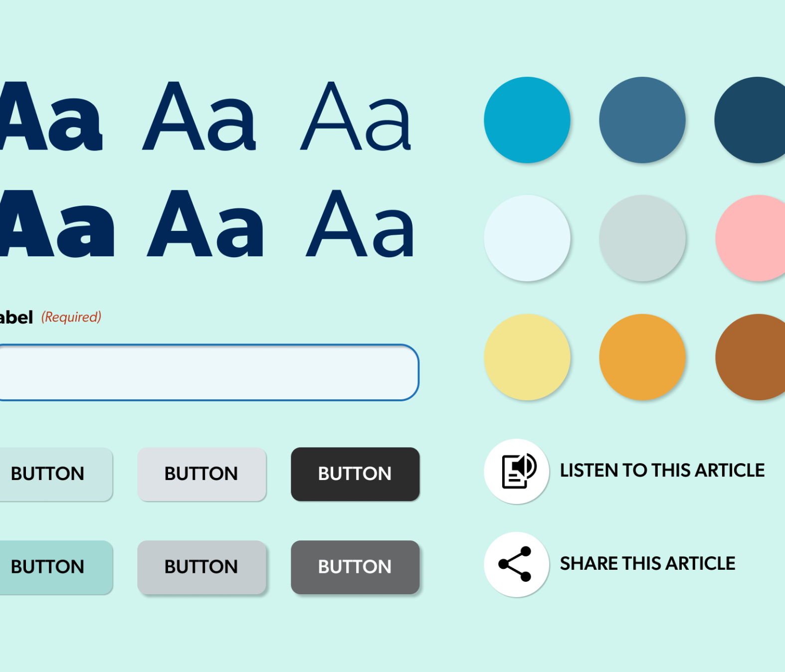This screenshot has width=785, height=672.
Task: Select the steel blue color swatch
Action: pyautogui.click(x=642, y=120)
